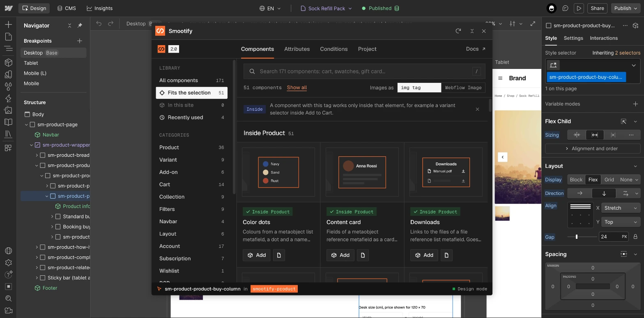Screen dimensions: 644x318
Task: Set Sizing to grow if possible
Action: (x=595, y=135)
